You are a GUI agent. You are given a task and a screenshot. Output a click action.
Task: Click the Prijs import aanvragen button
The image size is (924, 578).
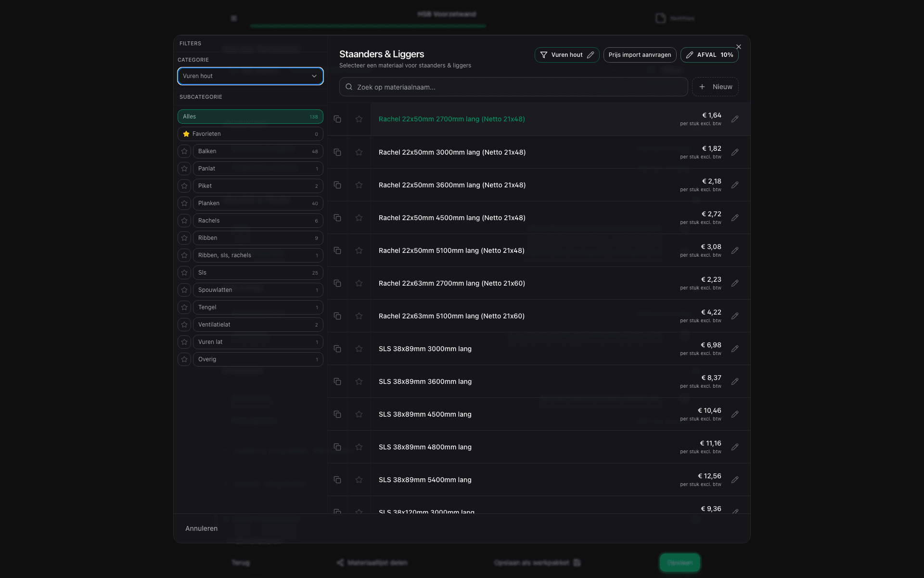[640, 54]
